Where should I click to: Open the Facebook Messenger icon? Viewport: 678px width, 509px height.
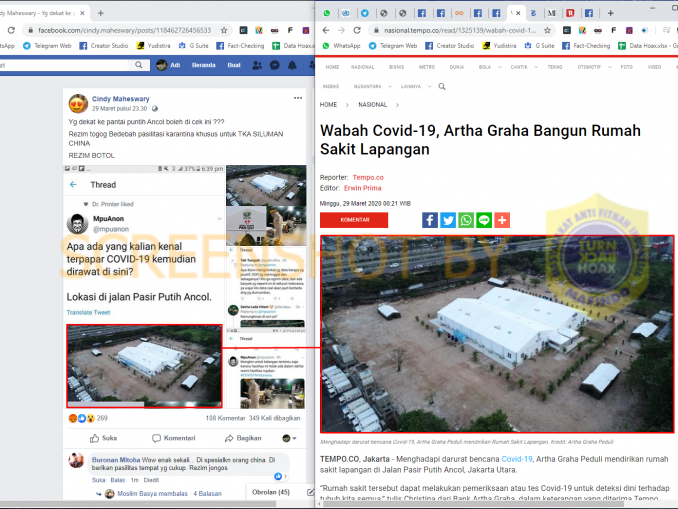pyautogui.click(x=275, y=65)
